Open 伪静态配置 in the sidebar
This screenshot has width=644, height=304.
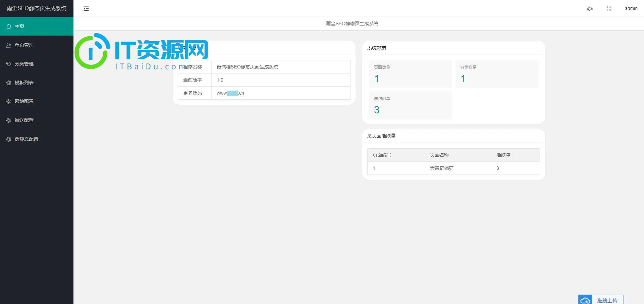[37, 139]
